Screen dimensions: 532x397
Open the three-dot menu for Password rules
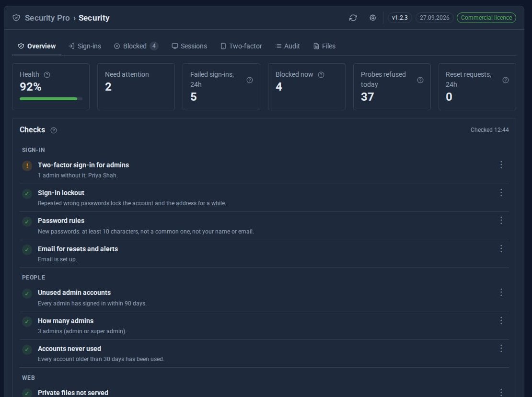click(x=501, y=220)
